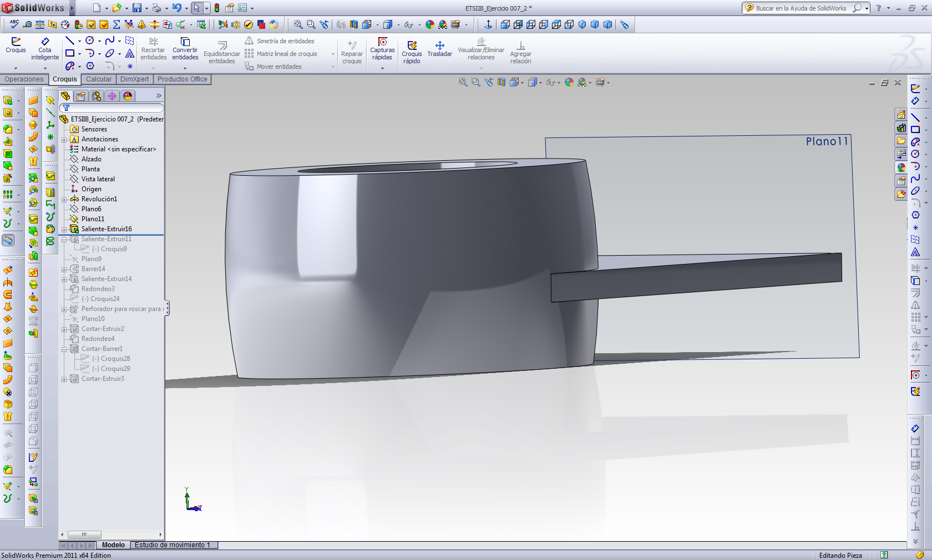The image size is (932, 560).
Task: Click the feature tree filter field
Action: 113,108
